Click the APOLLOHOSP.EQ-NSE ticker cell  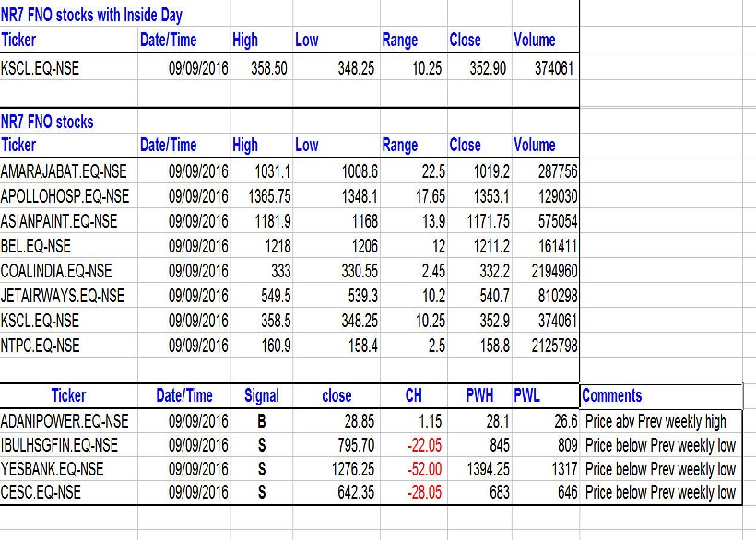pyautogui.click(x=65, y=196)
